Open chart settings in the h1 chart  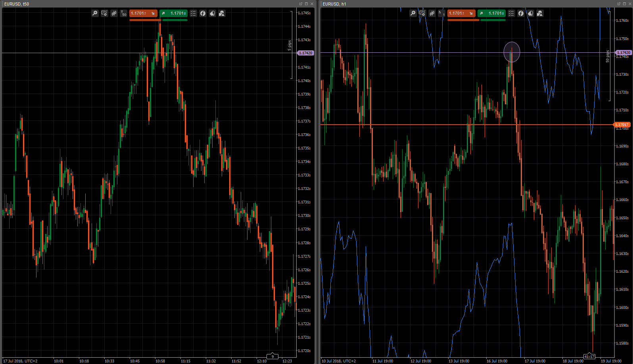coord(422,13)
